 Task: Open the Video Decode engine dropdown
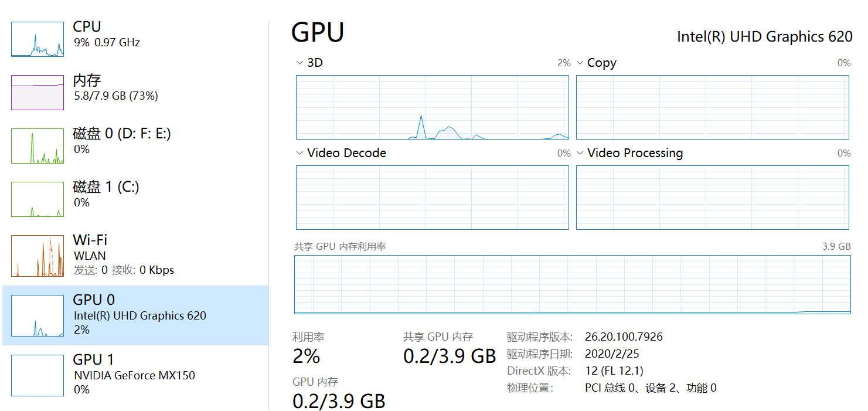click(x=299, y=152)
